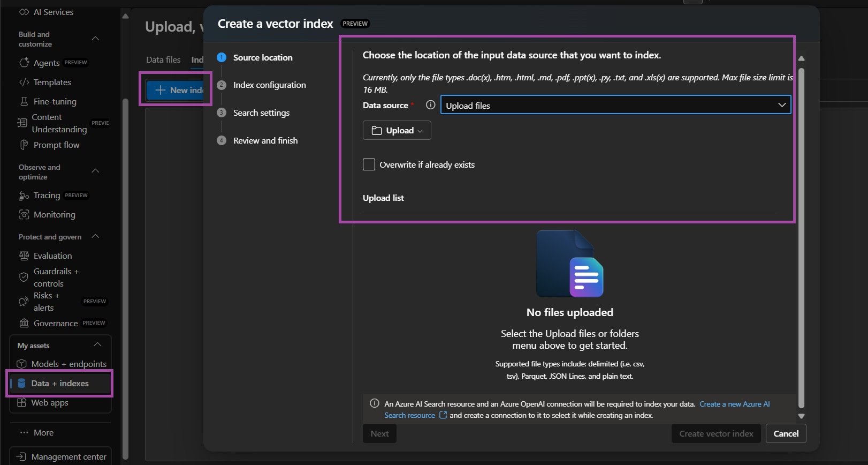868x465 pixels.
Task: Click the Fine-tuning flask icon
Action: tap(24, 101)
